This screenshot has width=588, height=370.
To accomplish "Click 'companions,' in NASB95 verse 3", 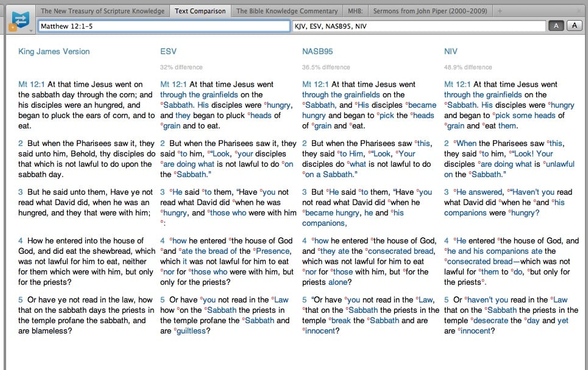I will [324, 223].
